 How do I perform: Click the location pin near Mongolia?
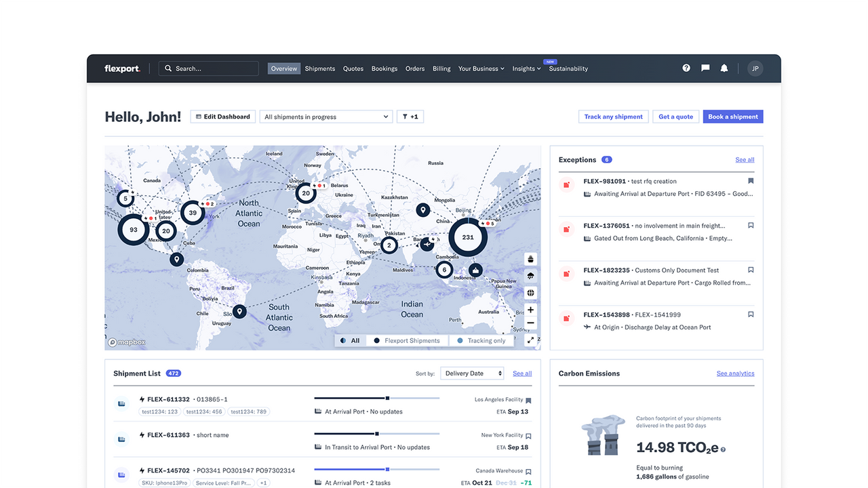[423, 211]
